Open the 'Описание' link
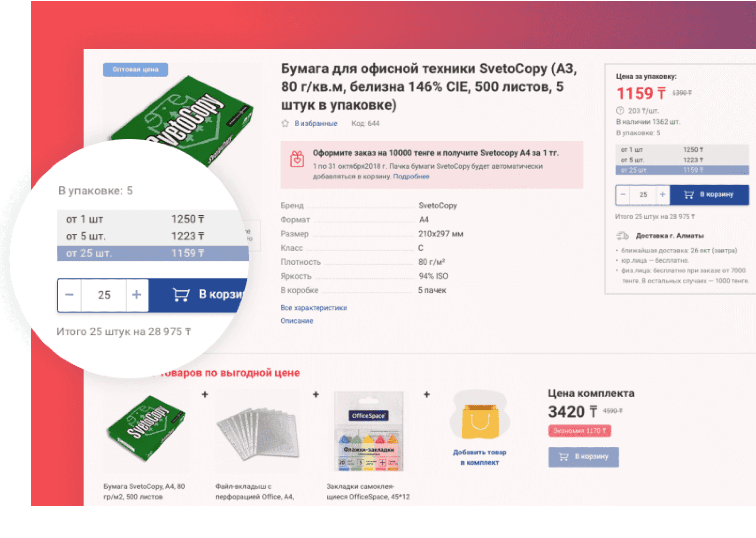Screen dimensions: 756x538 pos(296,321)
